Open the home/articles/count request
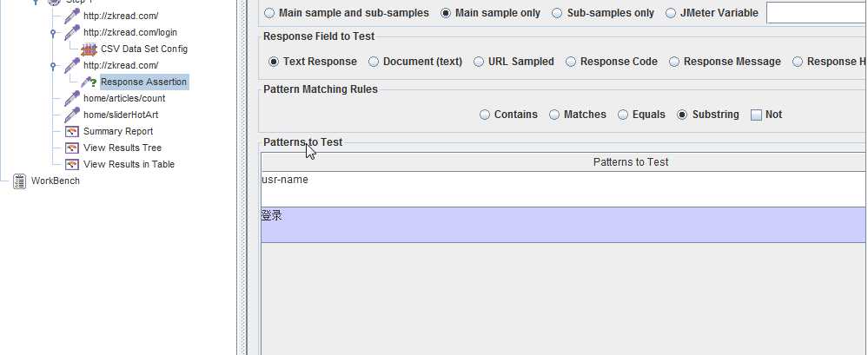 pos(123,99)
